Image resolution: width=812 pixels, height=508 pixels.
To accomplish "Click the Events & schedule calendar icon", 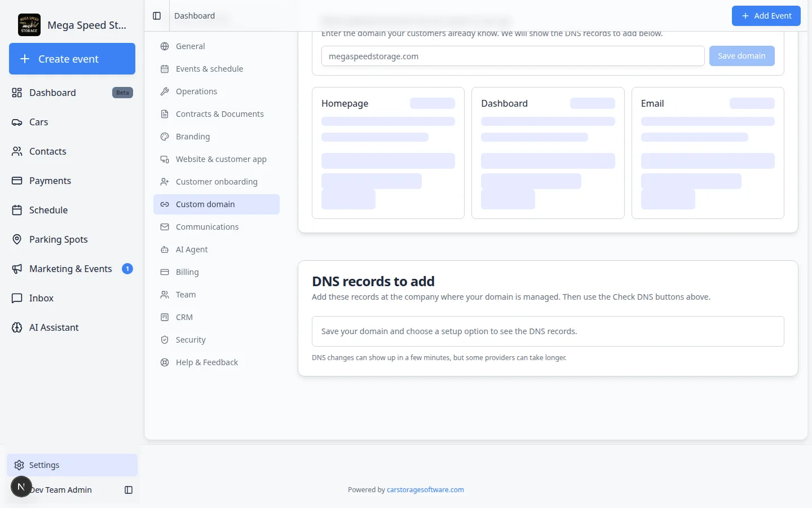I will [x=165, y=69].
